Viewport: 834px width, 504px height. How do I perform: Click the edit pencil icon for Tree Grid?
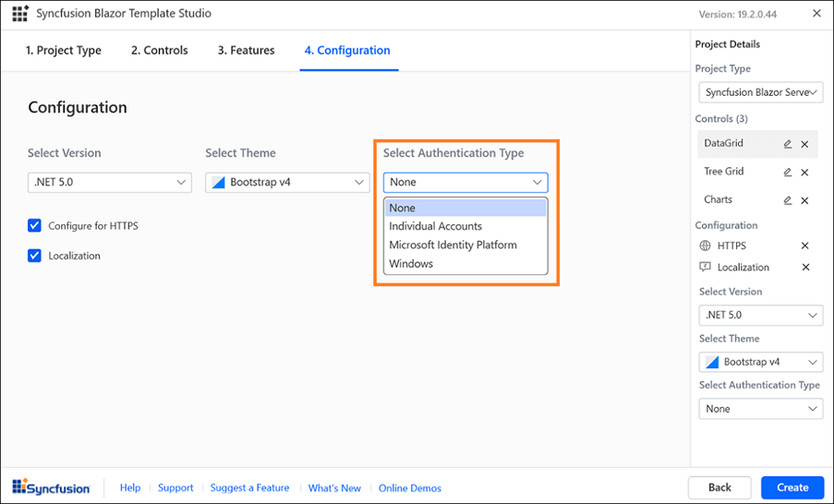tap(788, 173)
